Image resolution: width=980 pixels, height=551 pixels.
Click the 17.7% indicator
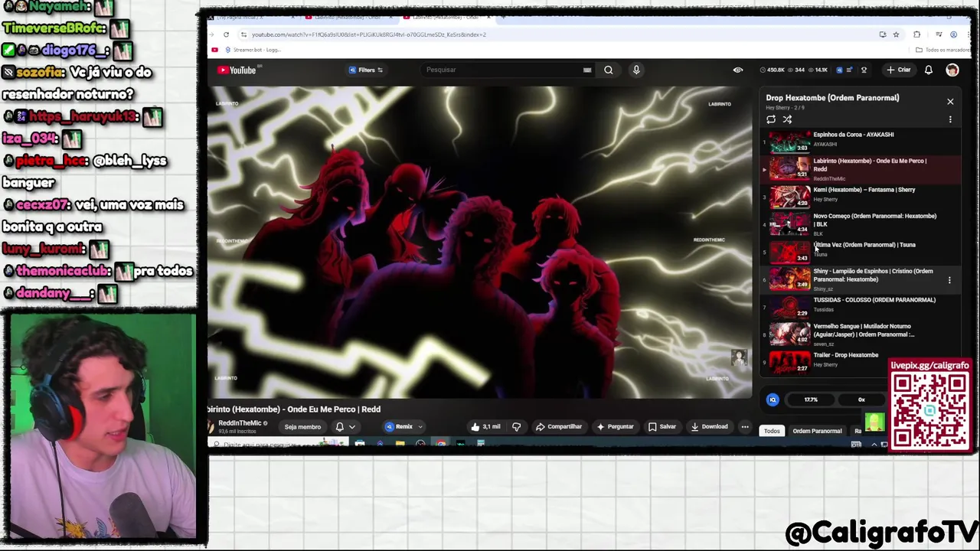[811, 399]
